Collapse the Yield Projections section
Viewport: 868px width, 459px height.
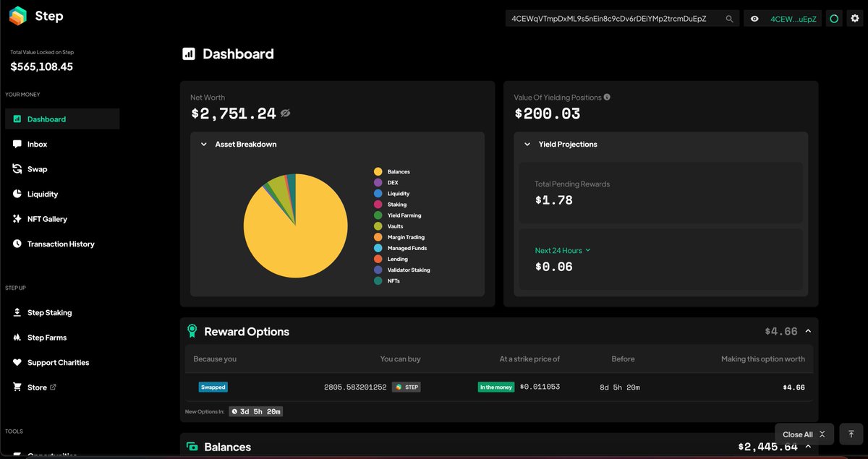tap(527, 144)
